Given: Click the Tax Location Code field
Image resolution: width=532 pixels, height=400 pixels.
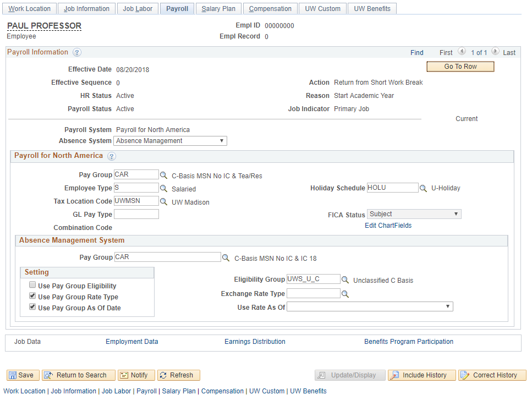Looking at the screenshot, I should [x=136, y=201].
